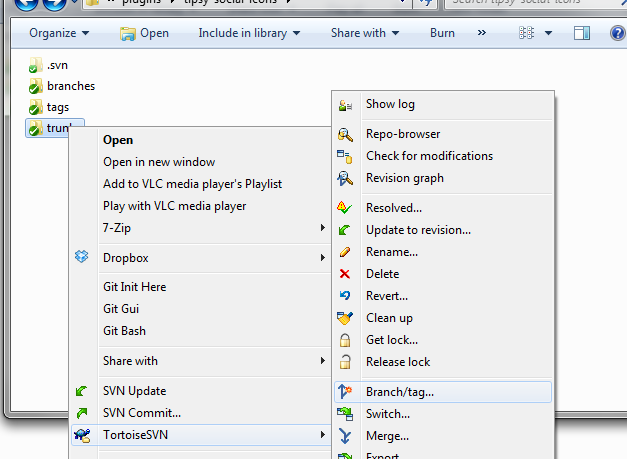Click the SVN Update green arrow icon
The height and width of the screenshot is (459, 627).
coord(81,391)
